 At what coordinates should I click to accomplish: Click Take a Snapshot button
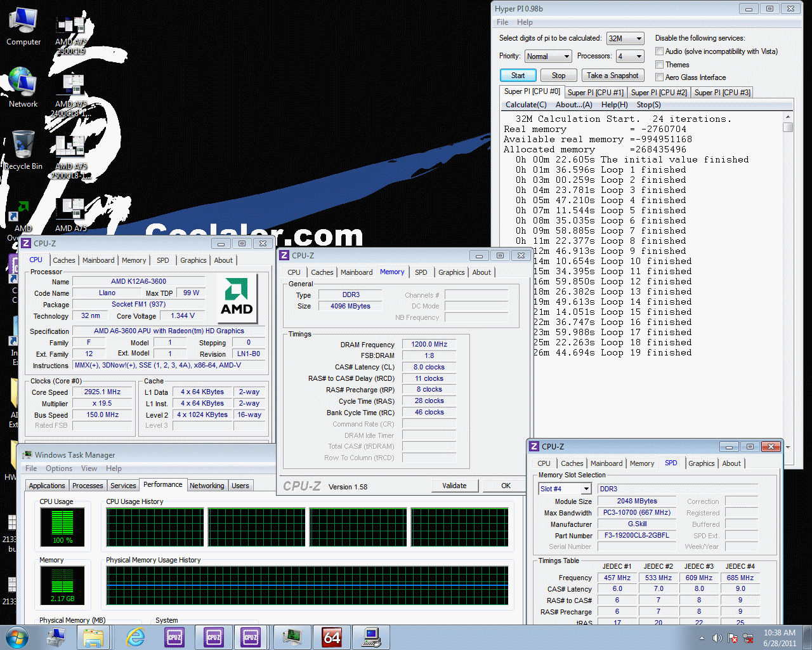613,76
